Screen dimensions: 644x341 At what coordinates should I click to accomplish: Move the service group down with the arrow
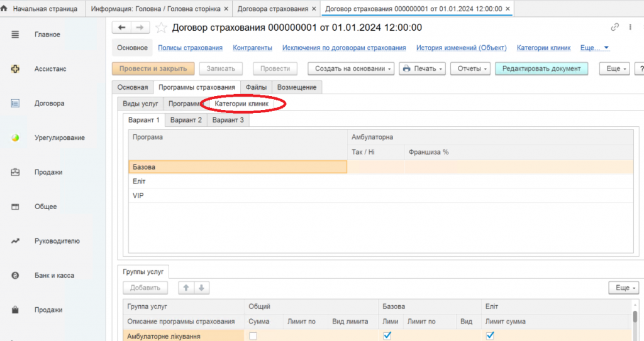point(201,288)
